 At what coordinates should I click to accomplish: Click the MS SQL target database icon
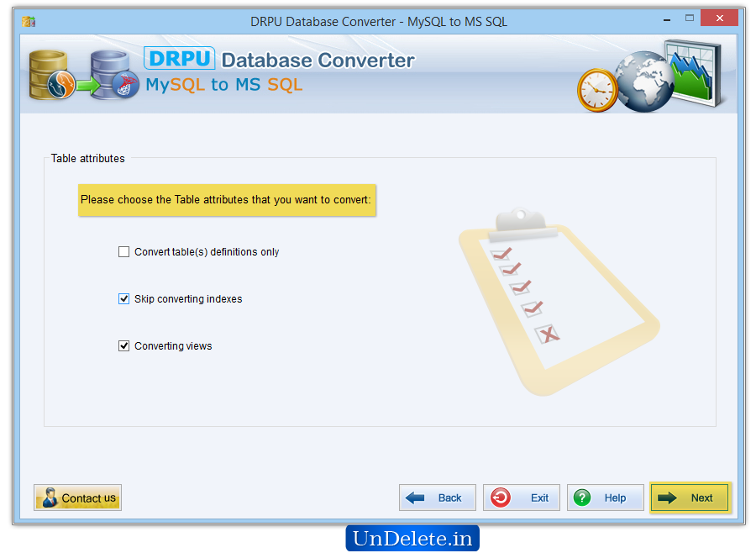coord(115,76)
